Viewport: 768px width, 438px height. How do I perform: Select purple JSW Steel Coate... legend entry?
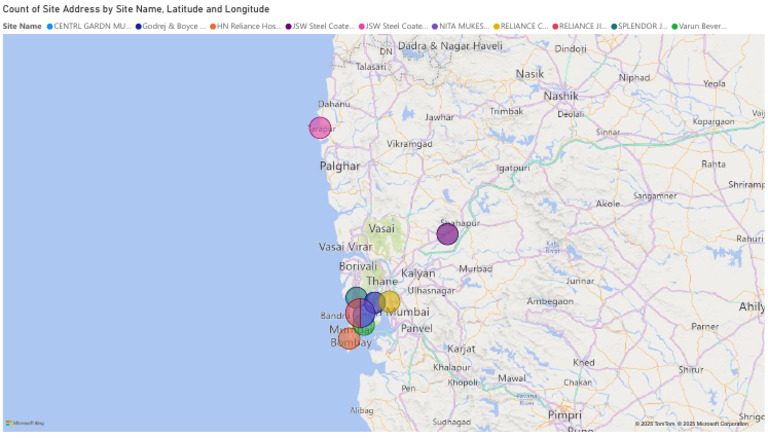point(320,26)
